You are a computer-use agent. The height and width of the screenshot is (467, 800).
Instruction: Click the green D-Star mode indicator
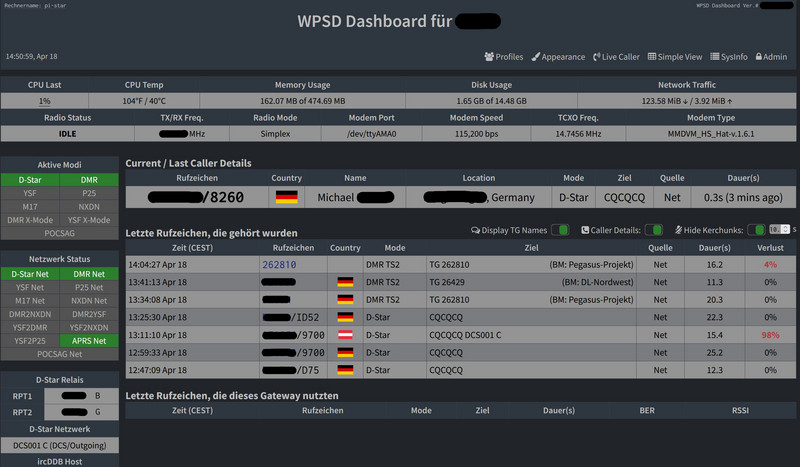(30, 180)
